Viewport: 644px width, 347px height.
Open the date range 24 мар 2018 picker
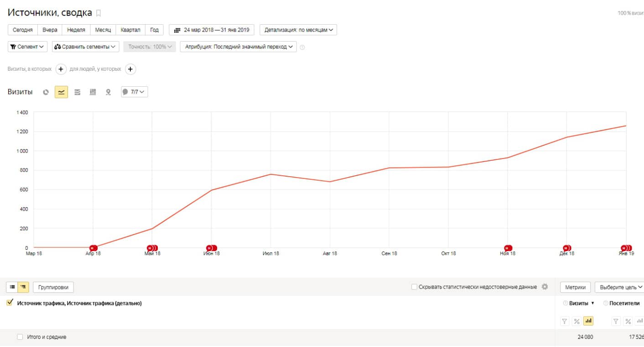pyautogui.click(x=212, y=30)
